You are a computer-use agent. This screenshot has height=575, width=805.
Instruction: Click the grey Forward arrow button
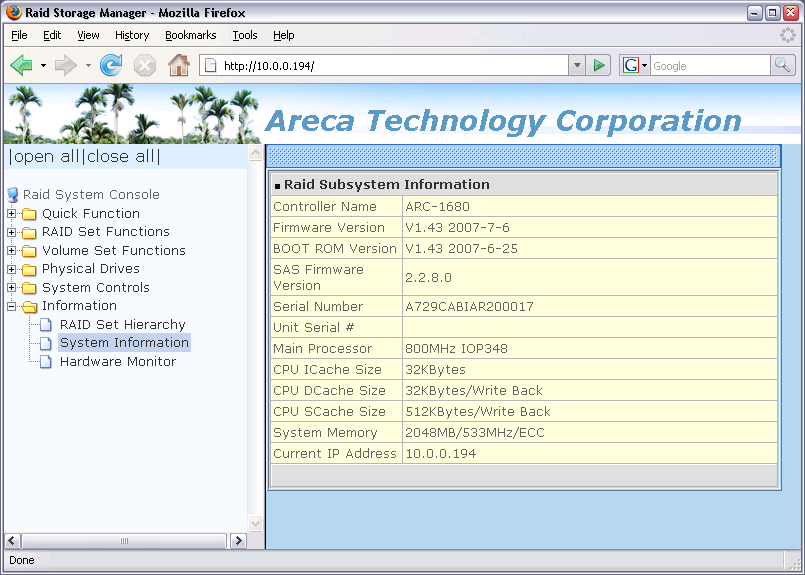[65, 65]
